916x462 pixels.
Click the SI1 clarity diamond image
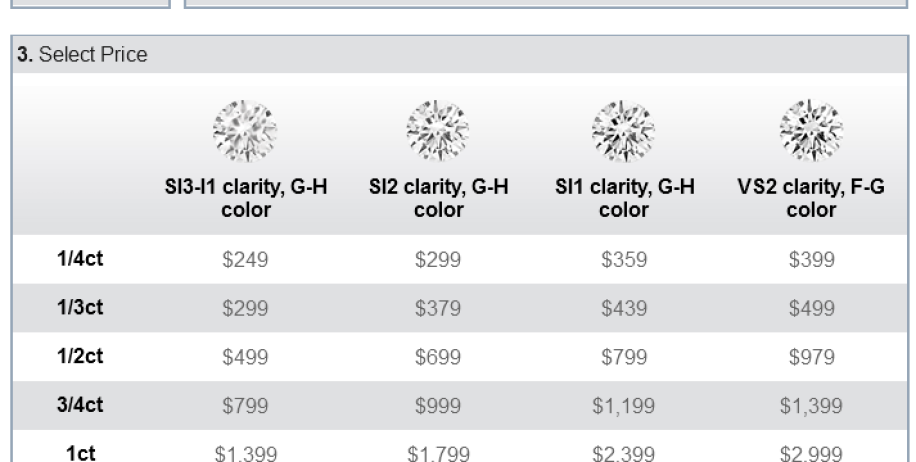[x=623, y=131]
